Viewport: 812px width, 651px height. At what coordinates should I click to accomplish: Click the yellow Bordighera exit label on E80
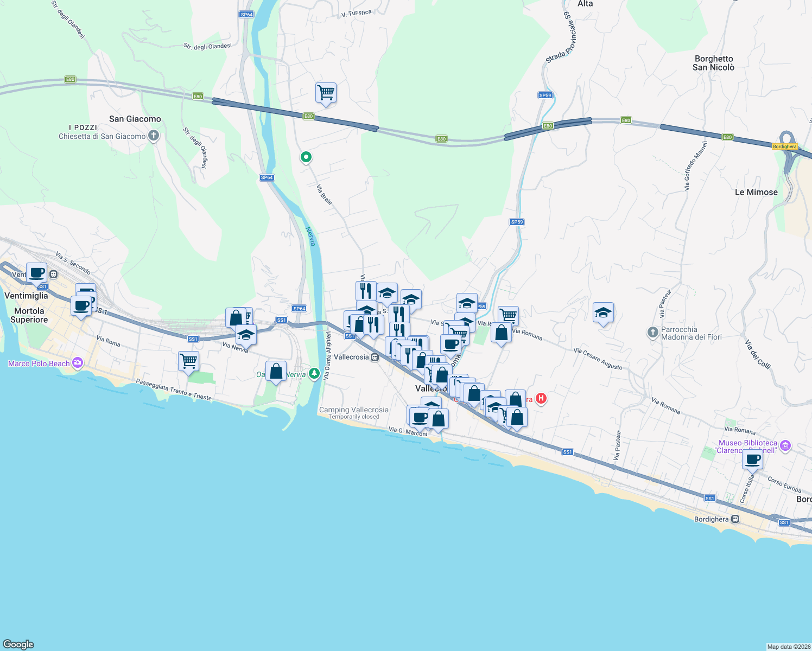785,146
